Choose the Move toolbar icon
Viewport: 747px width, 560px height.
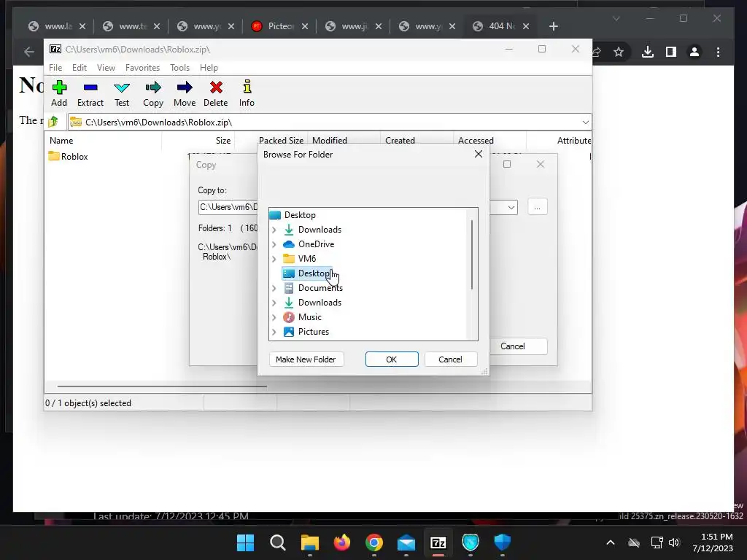tap(185, 93)
